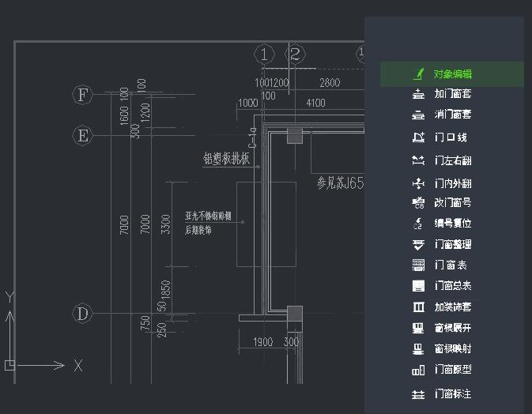Click the 参见苏J65 note text
This screenshot has height=414, width=532.
click(340, 183)
